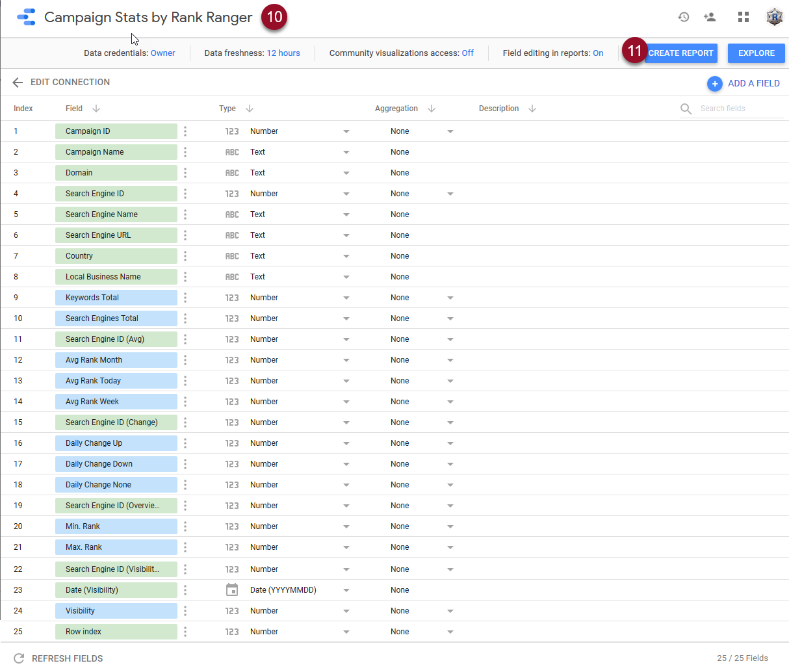Open the Google apps grid icon
Image resolution: width=789 pixels, height=672 pixels.
tap(744, 18)
